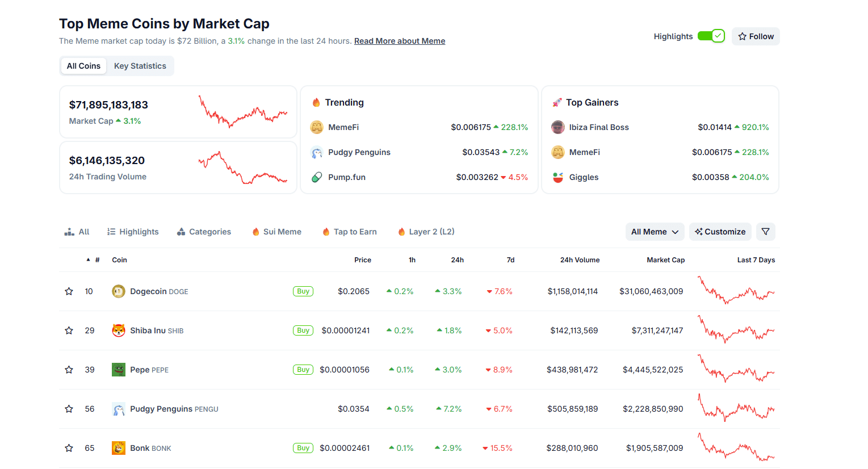Click the Shiba Inu coin logo
This screenshot has width=868, height=469.
point(119,330)
